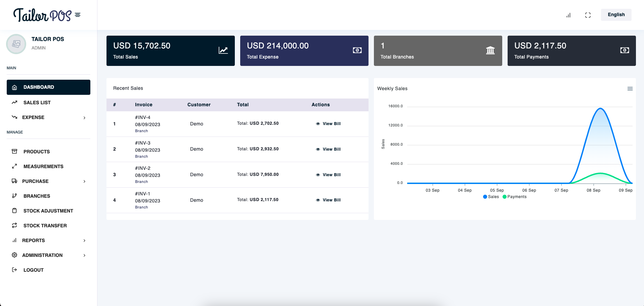The width and height of the screenshot is (644, 306).
Task: Click the bar chart icon in header
Action: click(x=568, y=15)
